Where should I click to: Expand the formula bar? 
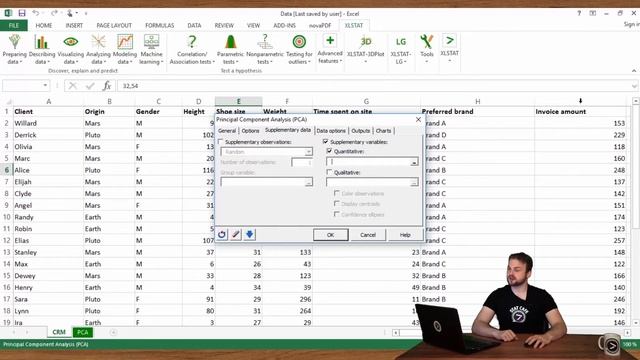click(x=634, y=86)
